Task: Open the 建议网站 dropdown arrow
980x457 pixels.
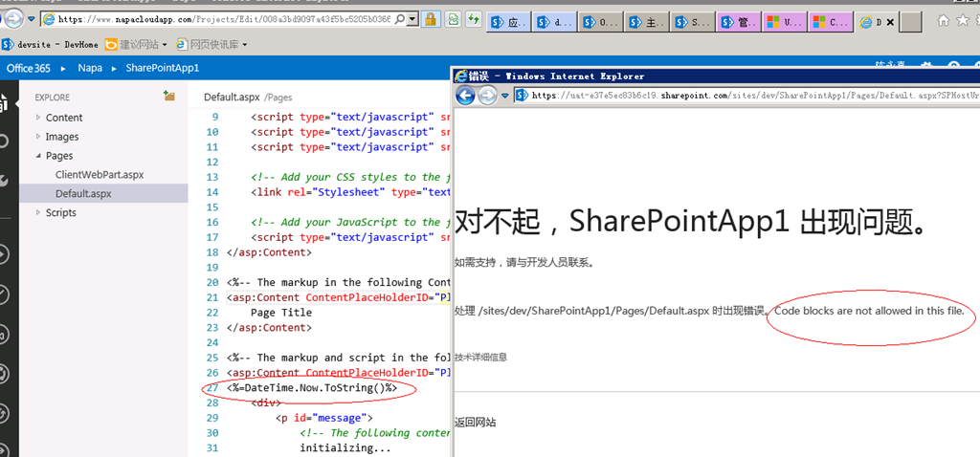Action: click(x=165, y=45)
